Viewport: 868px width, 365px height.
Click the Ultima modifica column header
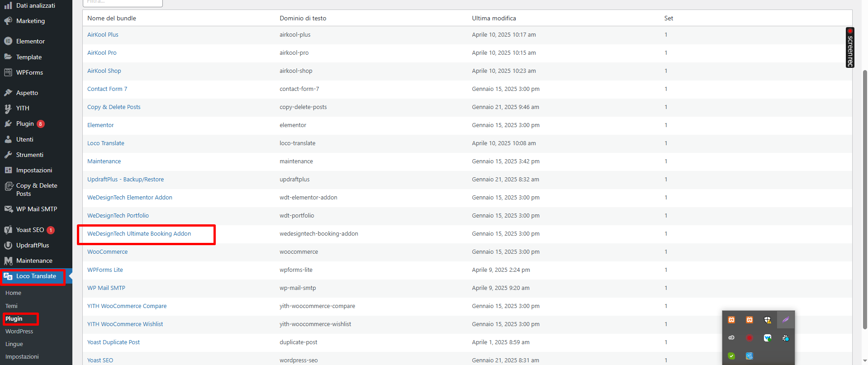[494, 19]
